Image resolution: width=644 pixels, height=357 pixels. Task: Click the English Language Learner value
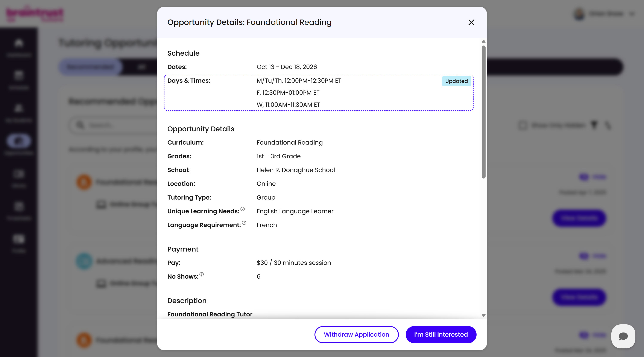(x=295, y=211)
